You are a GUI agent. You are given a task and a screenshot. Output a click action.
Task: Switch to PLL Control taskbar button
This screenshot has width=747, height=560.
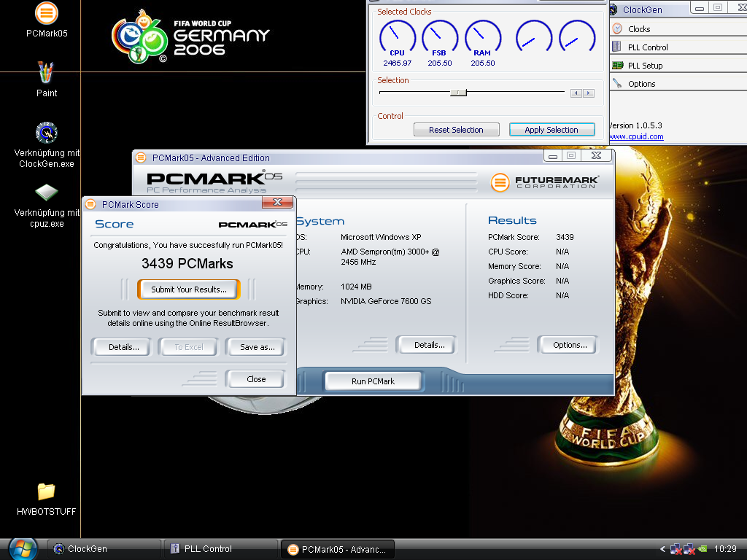(221, 549)
